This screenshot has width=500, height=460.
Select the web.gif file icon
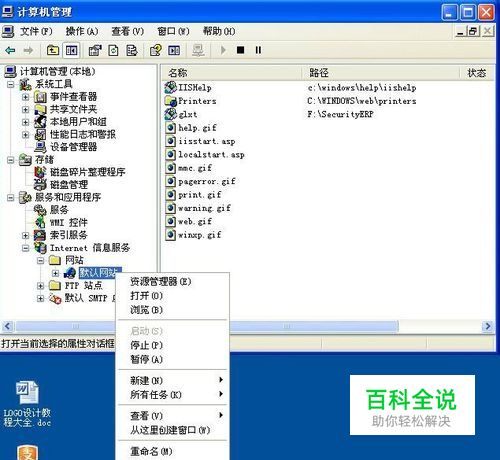coord(170,221)
